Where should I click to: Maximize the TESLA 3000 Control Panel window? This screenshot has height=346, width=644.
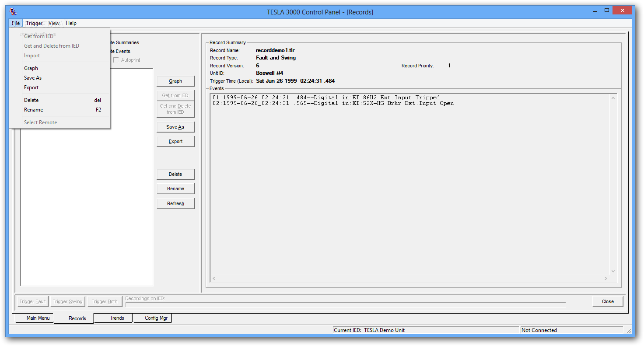click(607, 10)
